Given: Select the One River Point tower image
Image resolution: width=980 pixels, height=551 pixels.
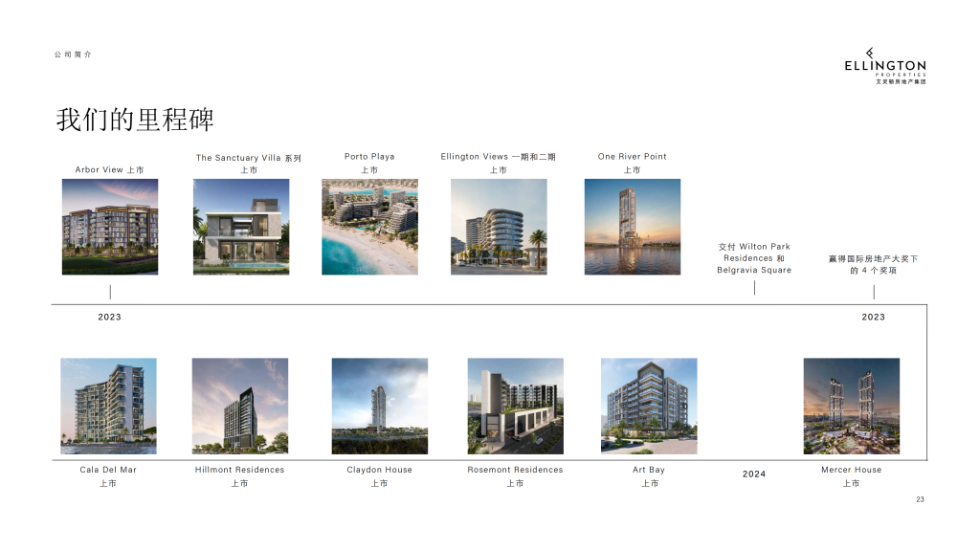Looking at the screenshot, I should 633,227.
